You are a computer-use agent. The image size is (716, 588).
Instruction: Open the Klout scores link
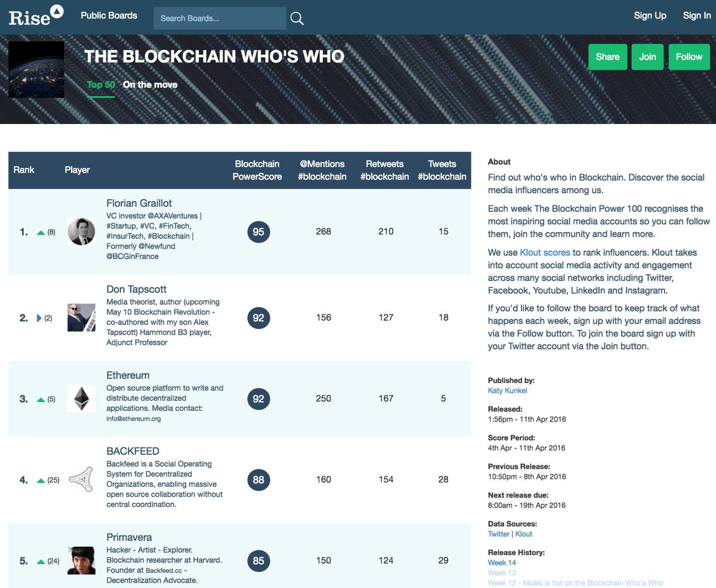pyautogui.click(x=545, y=252)
